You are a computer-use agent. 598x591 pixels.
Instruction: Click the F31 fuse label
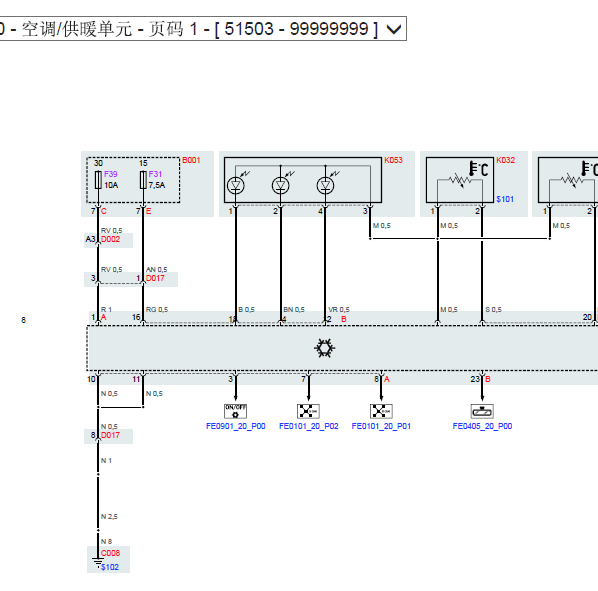click(155, 174)
